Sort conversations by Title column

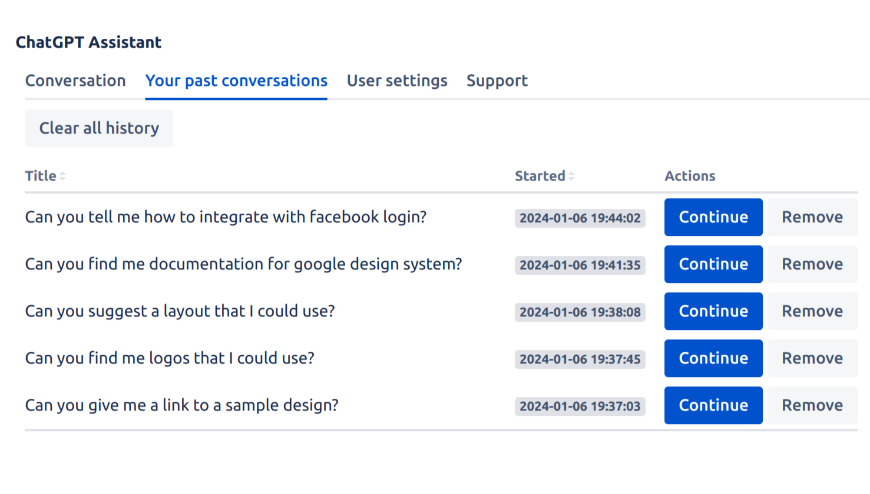pyautogui.click(x=45, y=176)
